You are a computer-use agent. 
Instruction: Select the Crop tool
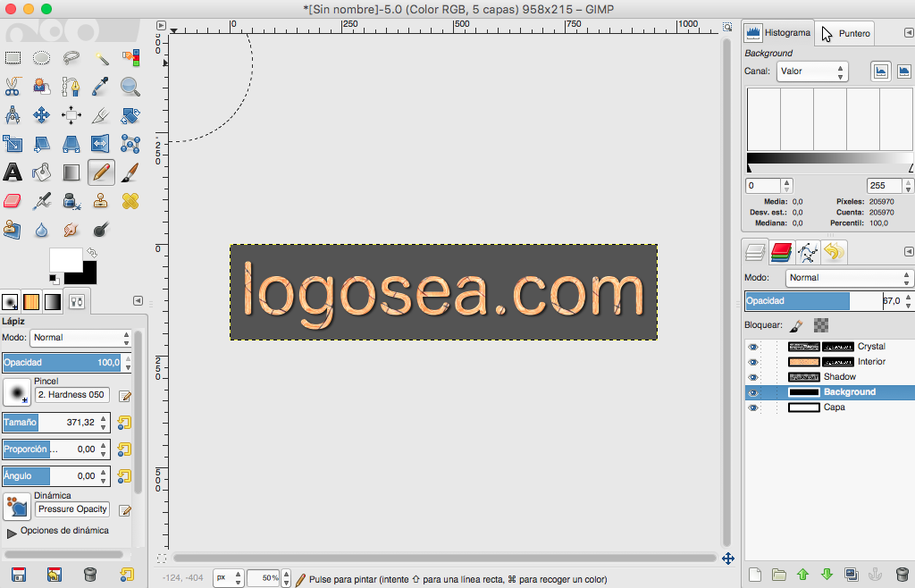(101, 115)
